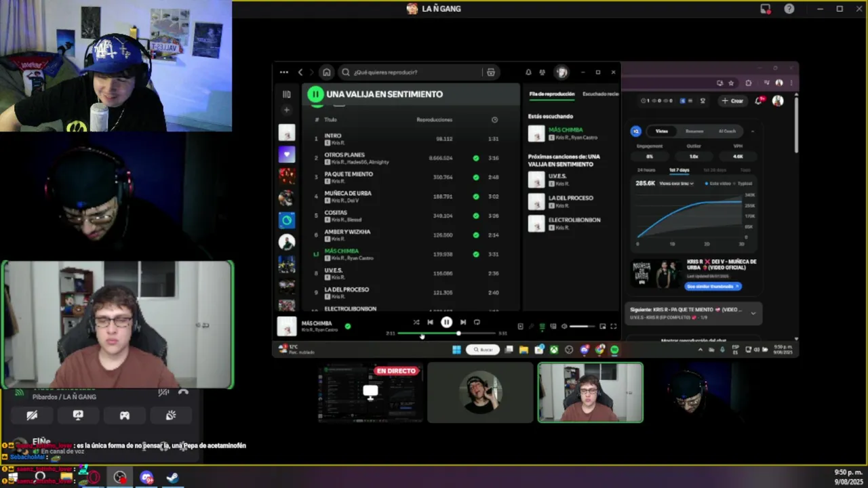The height and width of the screenshot is (488, 868).
Task: Sort tracks by the clock duration column icon
Action: (x=494, y=119)
